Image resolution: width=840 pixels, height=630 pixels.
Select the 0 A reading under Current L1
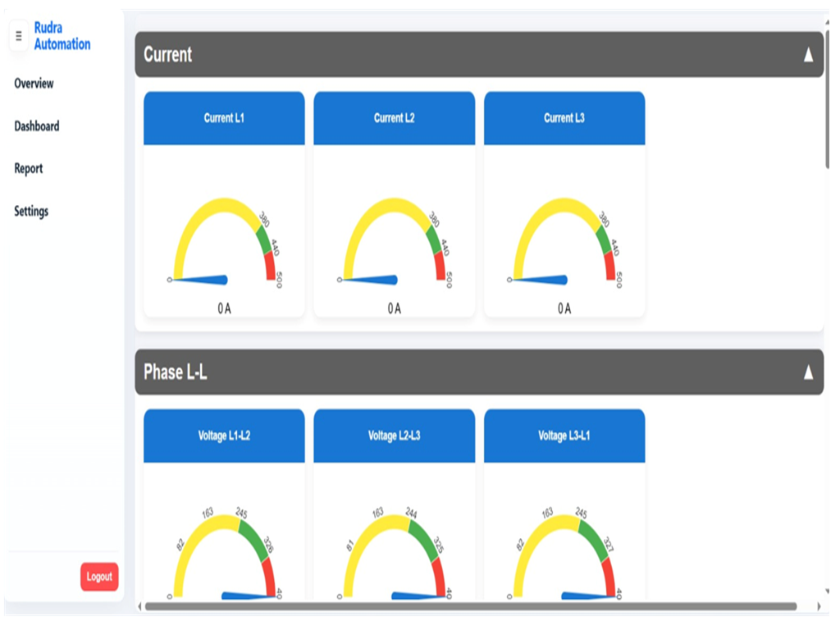pos(225,308)
